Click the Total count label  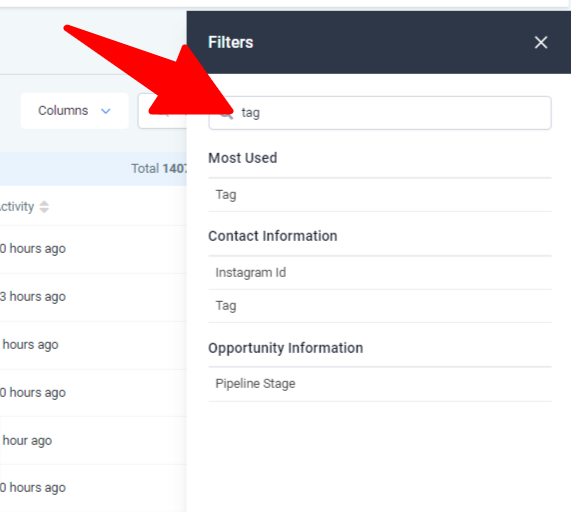tap(159, 169)
